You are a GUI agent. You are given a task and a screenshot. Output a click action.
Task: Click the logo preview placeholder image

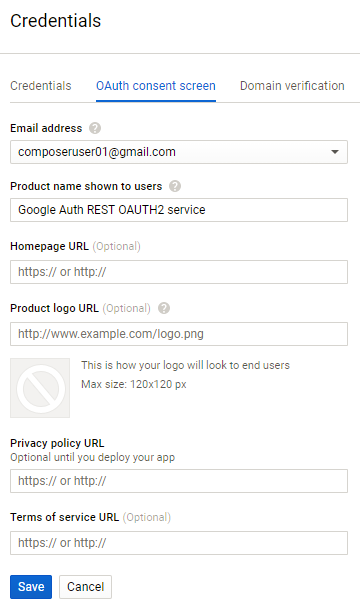pos(40,388)
